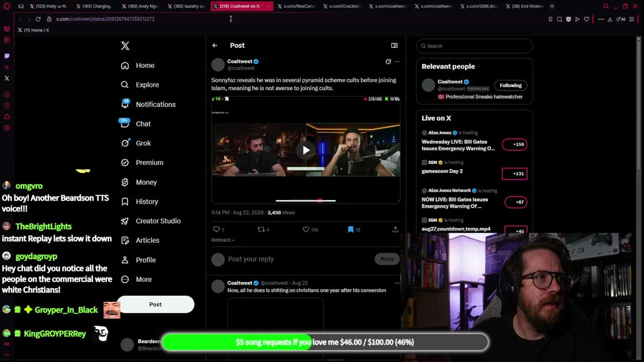Image resolution: width=644 pixels, height=362 pixels.
Task: Open the Explore search icon in navigation
Action: (x=125, y=85)
